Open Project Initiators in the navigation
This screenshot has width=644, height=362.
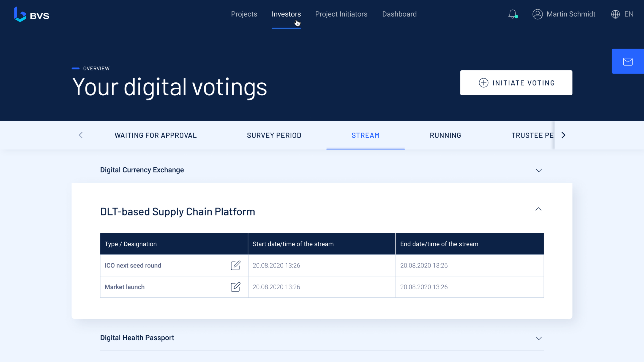coord(341,14)
